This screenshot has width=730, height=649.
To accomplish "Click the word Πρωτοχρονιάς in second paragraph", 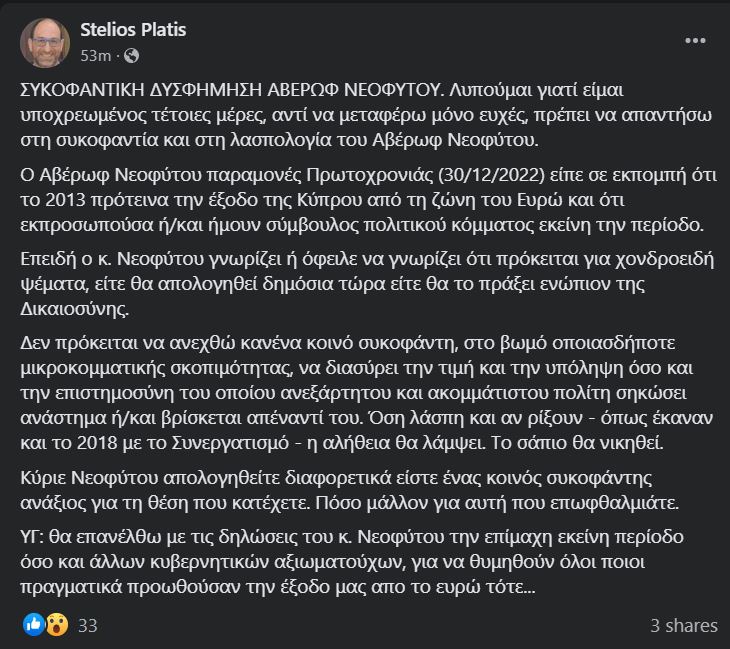I will click(x=370, y=175).
